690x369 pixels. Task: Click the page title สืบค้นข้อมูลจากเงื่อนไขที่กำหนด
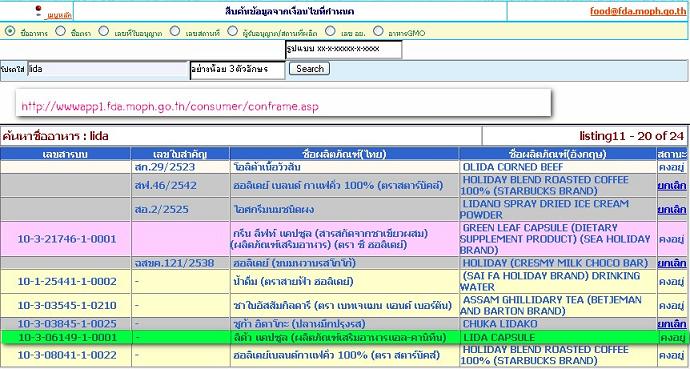(289, 11)
